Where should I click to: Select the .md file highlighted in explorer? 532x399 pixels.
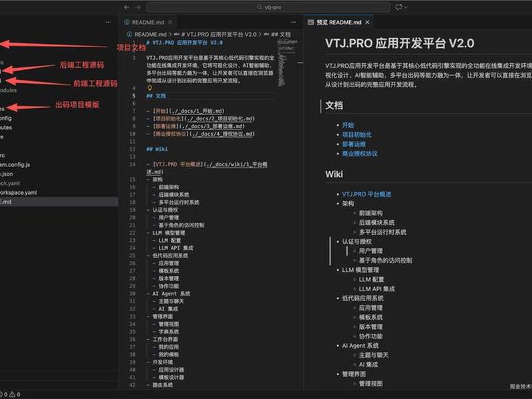coord(59,201)
